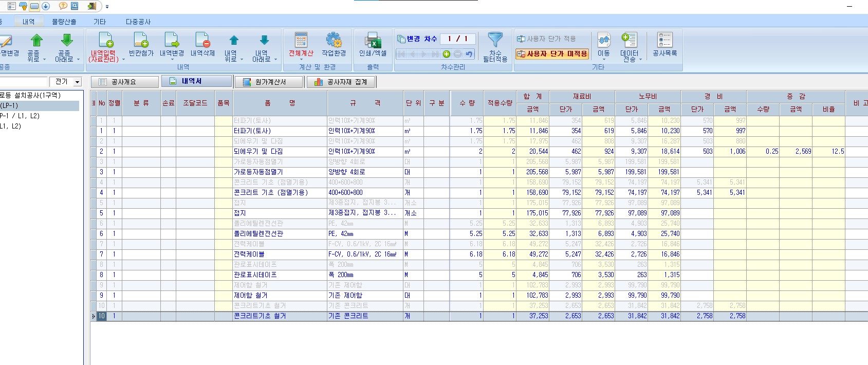The width and height of the screenshot is (868, 365).
Task: Open 작업환경 gear settings
Action: tap(334, 41)
